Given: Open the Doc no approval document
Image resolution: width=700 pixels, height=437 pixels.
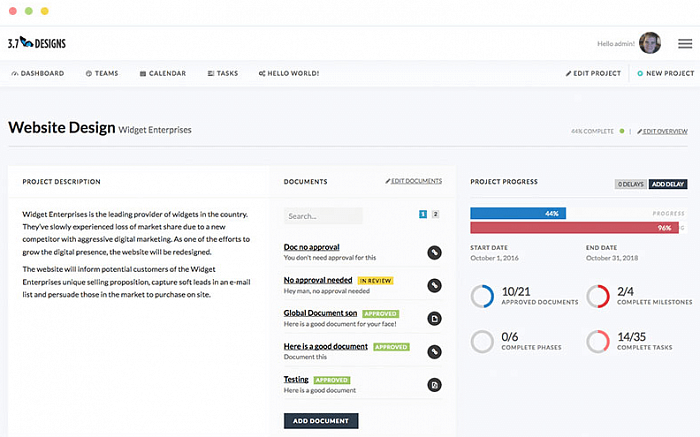Looking at the screenshot, I should pos(312,247).
